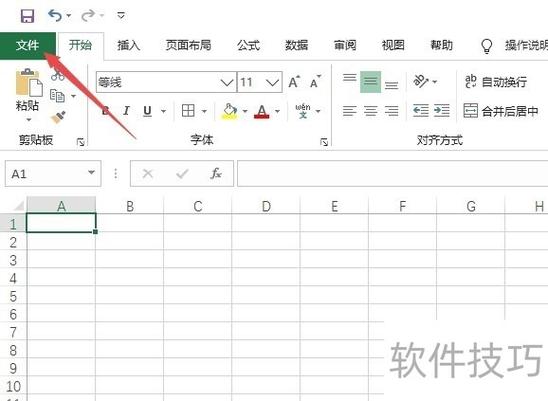The image size is (548, 401).
Task: Switch to the 公式 (Formulas) tab
Action: (248, 45)
